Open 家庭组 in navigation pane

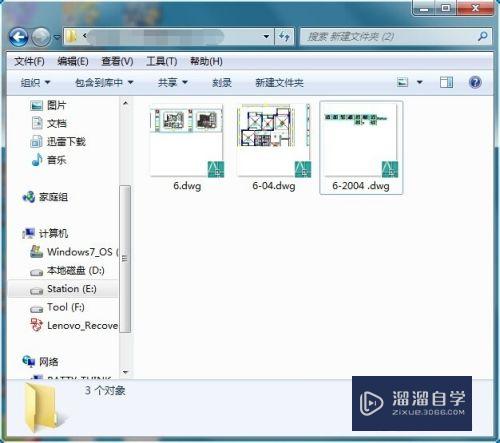(x=53, y=197)
